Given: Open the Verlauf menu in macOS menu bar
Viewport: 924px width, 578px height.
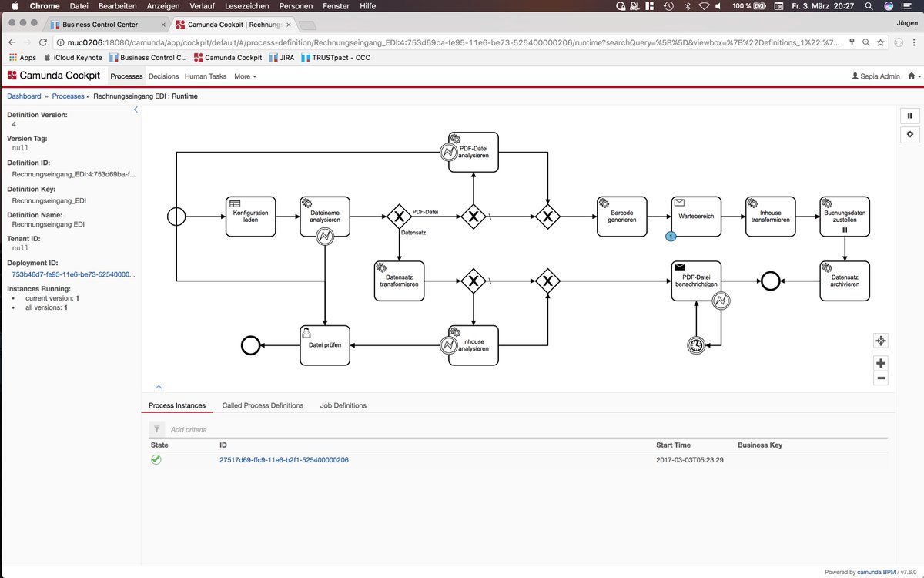Looking at the screenshot, I should pyautogui.click(x=202, y=6).
